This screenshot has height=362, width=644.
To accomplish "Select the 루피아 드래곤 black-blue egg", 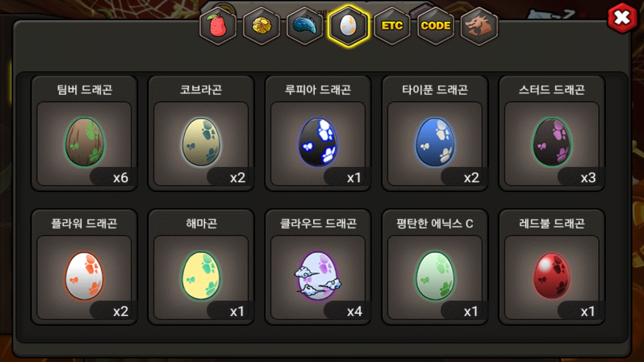I will (318, 143).
